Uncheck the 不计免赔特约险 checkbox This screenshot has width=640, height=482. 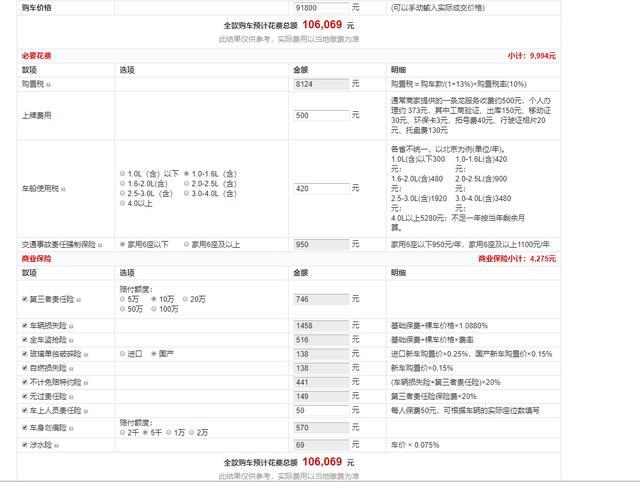(24, 382)
